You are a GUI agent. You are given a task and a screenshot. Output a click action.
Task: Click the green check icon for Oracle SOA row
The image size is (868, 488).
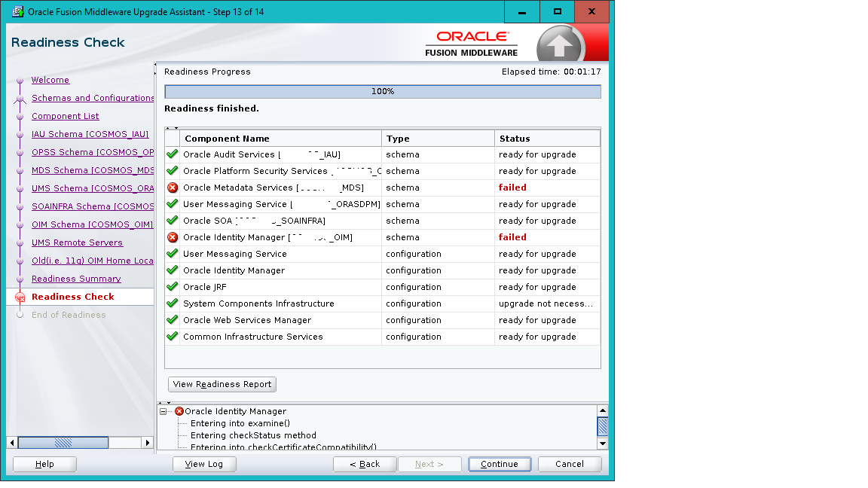click(172, 221)
